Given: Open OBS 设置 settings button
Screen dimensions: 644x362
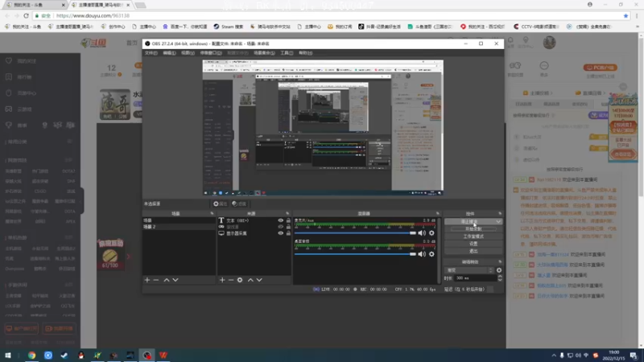Looking at the screenshot, I should [473, 244].
